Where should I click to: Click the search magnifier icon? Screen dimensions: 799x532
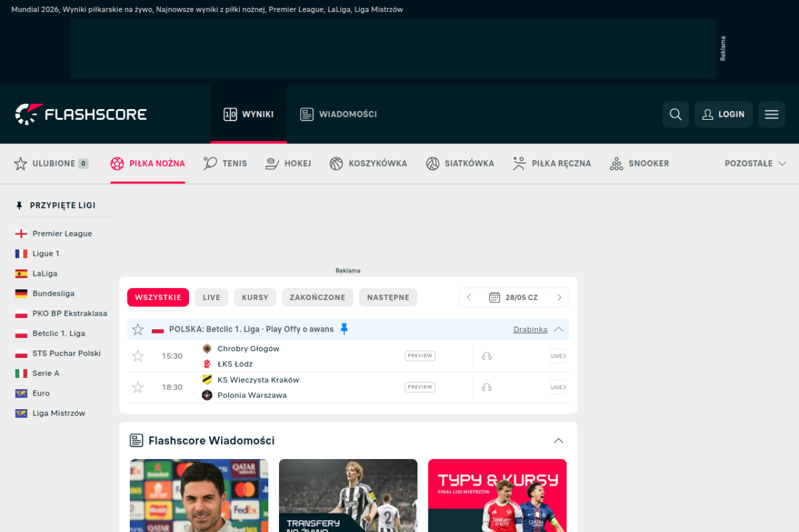pos(675,114)
